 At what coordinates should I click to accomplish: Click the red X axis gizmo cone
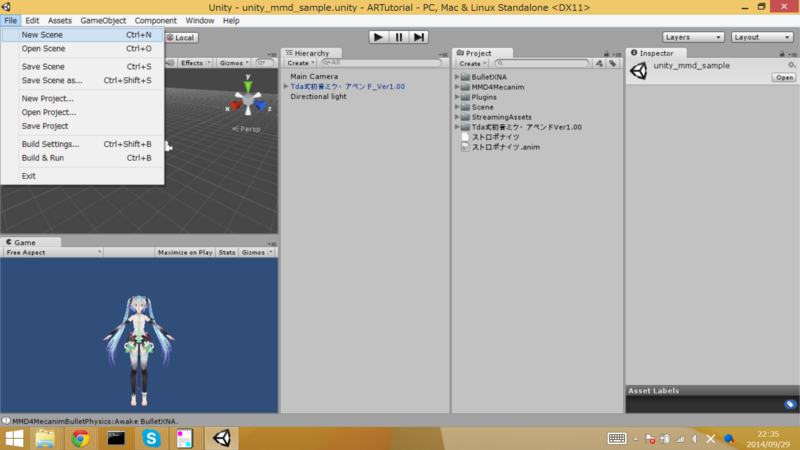(235, 106)
